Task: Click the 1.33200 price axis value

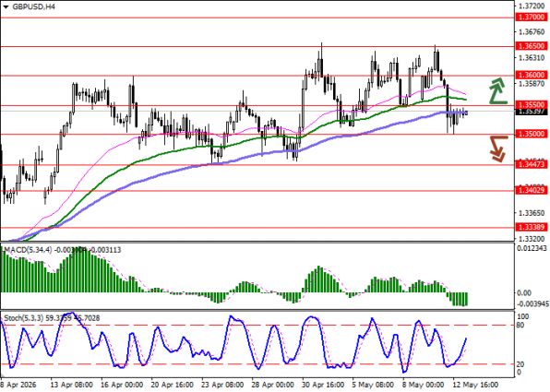Action: click(x=532, y=239)
